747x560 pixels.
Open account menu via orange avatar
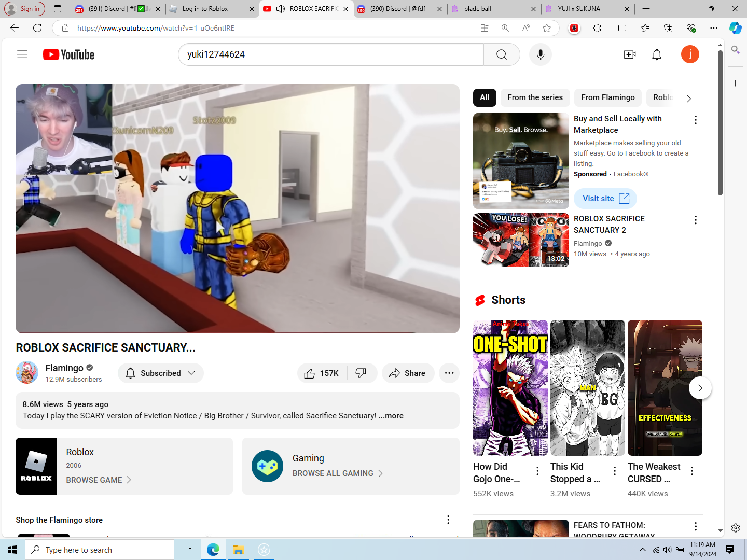[690, 54]
